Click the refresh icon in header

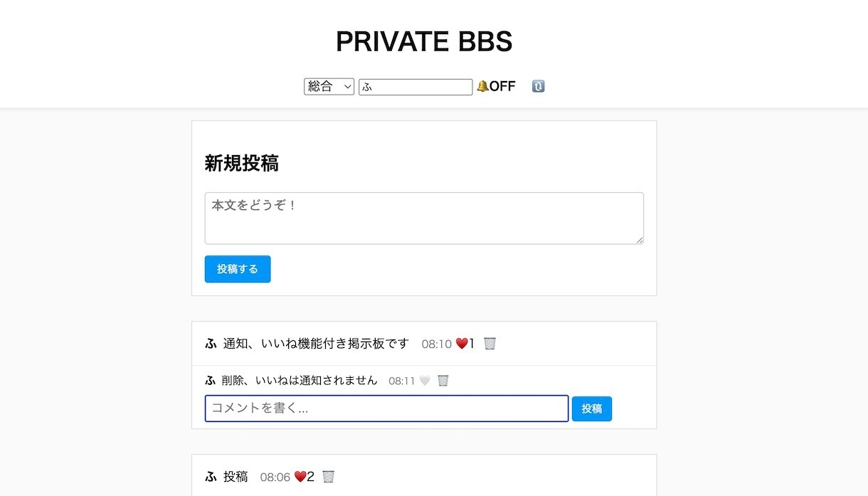(538, 86)
